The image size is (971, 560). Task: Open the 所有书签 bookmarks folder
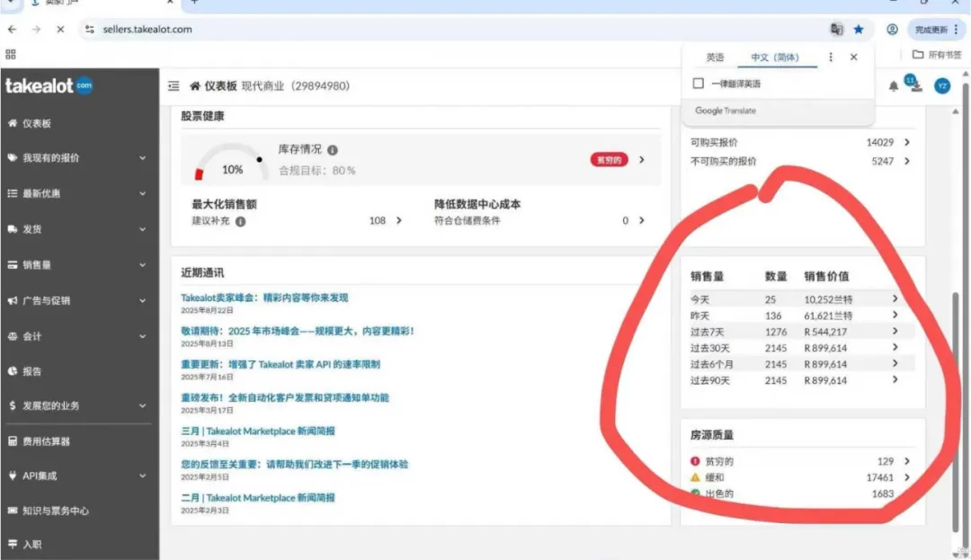pyautogui.click(x=937, y=55)
